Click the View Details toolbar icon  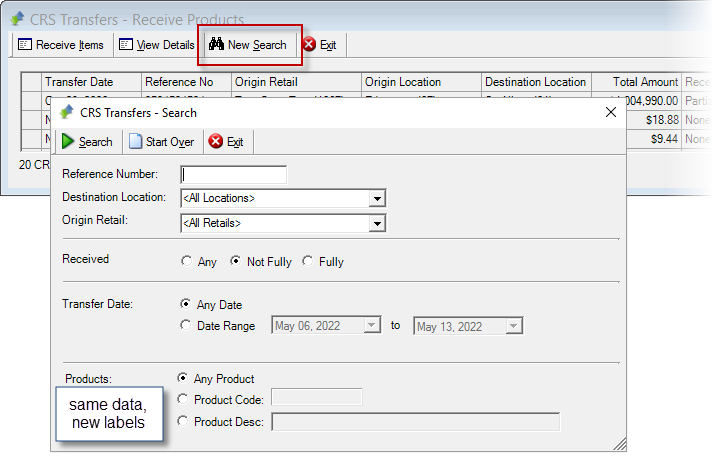pyautogui.click(x=126, y=44)
